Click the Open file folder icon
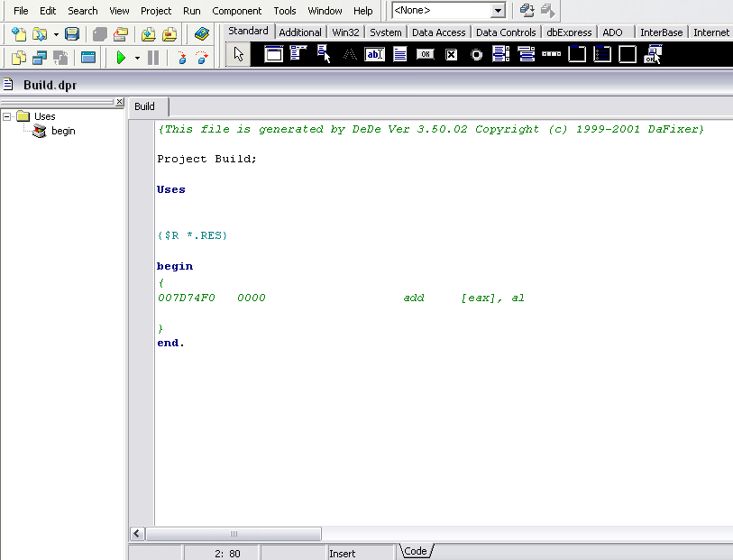Screen dimensions: 733x560 pyautogui.click(x=40, y=34)
